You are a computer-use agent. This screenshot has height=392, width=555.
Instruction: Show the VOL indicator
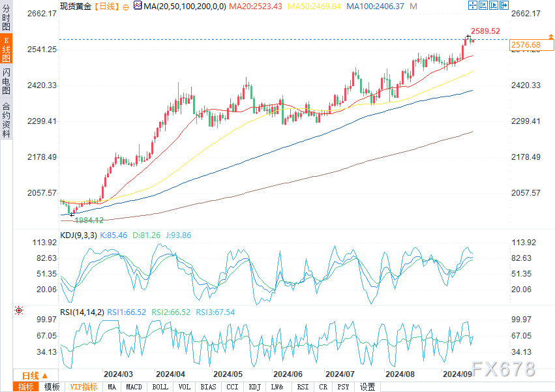[x=185, y=387]
